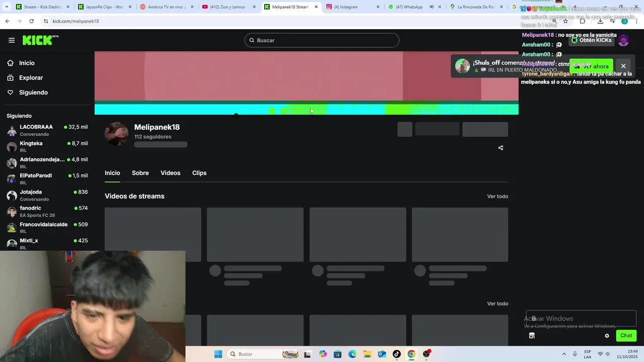Open Windows Start menu
644x362 pixels.
point(218,354)
